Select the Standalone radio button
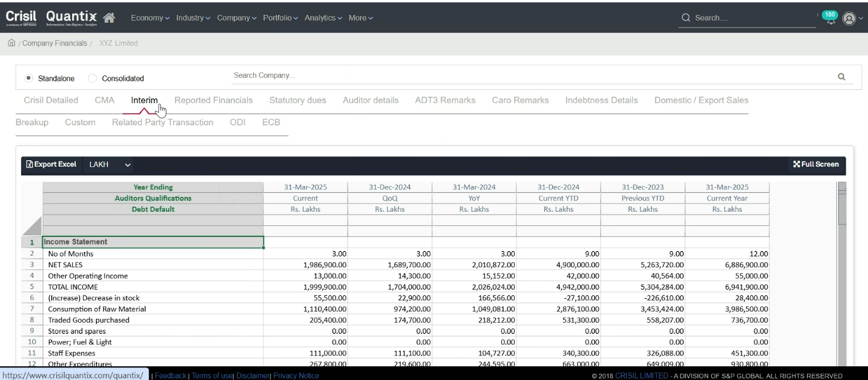The width and height of the screenshot is (868, 380). pos(28,78)
